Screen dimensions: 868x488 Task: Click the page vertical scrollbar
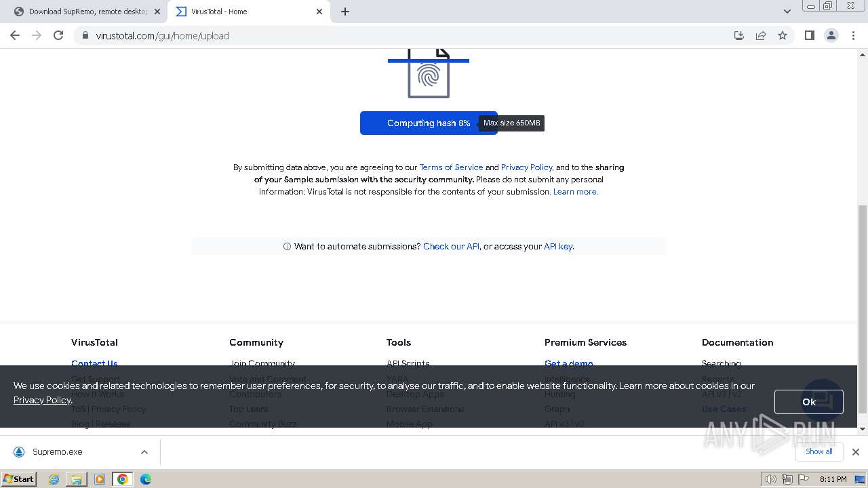pos(863,308)
